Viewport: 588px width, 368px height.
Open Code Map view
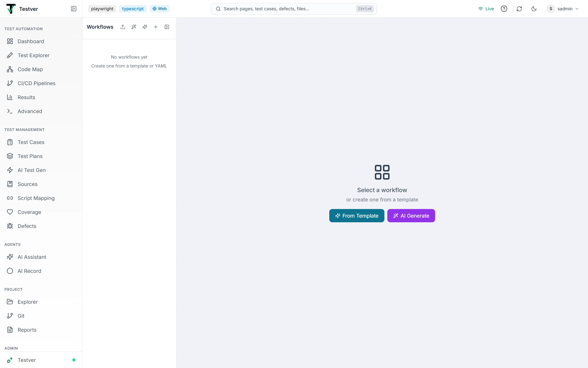tap(41, 69)
